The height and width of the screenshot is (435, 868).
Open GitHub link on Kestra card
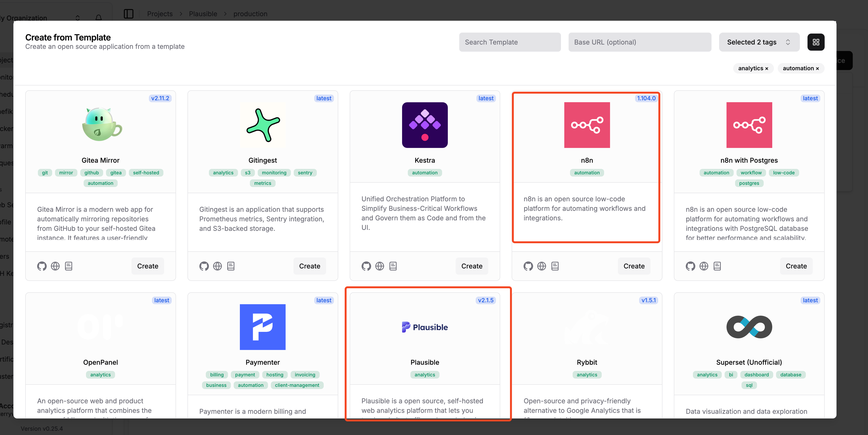point(366,266)
